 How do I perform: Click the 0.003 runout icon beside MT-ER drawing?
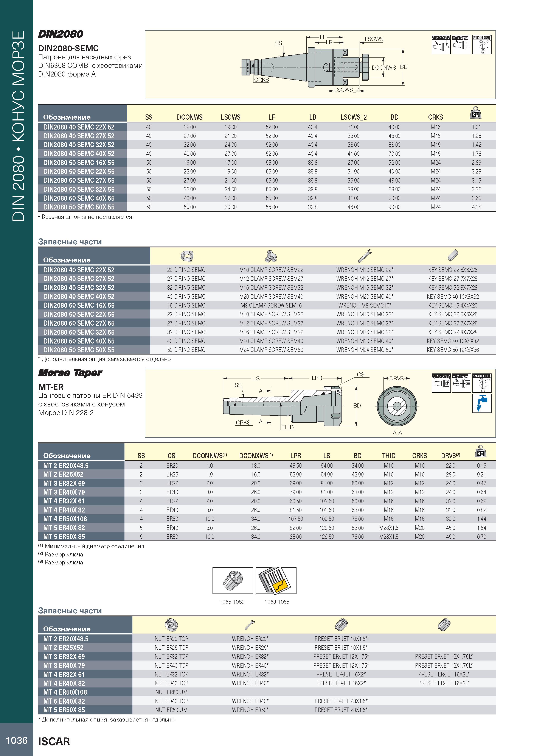coord(441,383)
